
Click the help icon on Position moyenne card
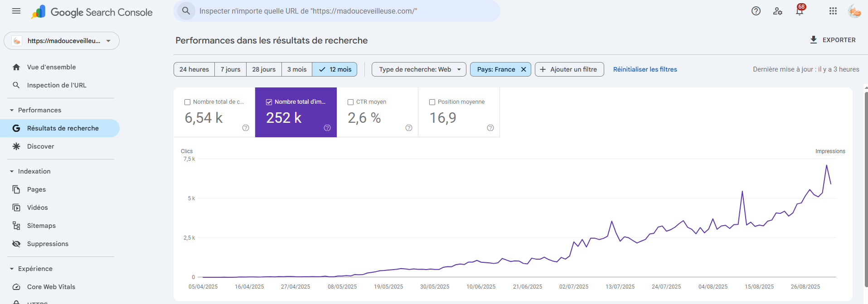(490, 128)
